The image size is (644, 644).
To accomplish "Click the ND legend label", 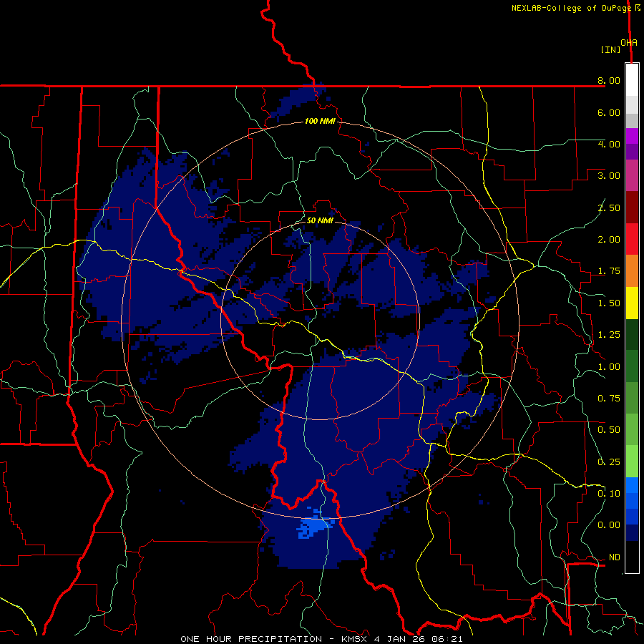I will (615, 557).
